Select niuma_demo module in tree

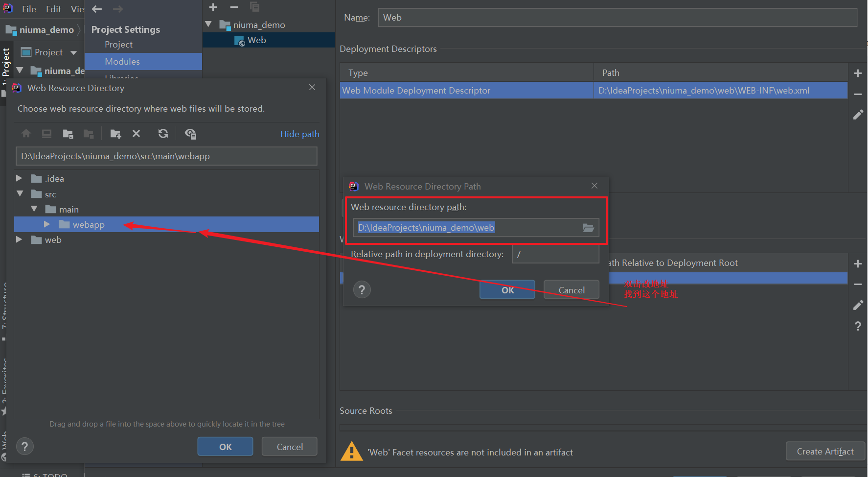[259, 25]
